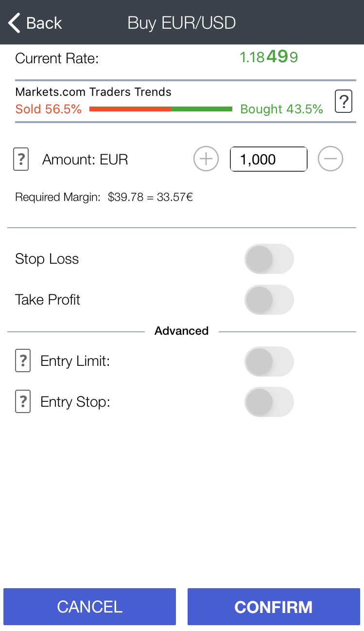Turn on the Take Profit switch
Screen dimensions: 364x631
(269, 300)
